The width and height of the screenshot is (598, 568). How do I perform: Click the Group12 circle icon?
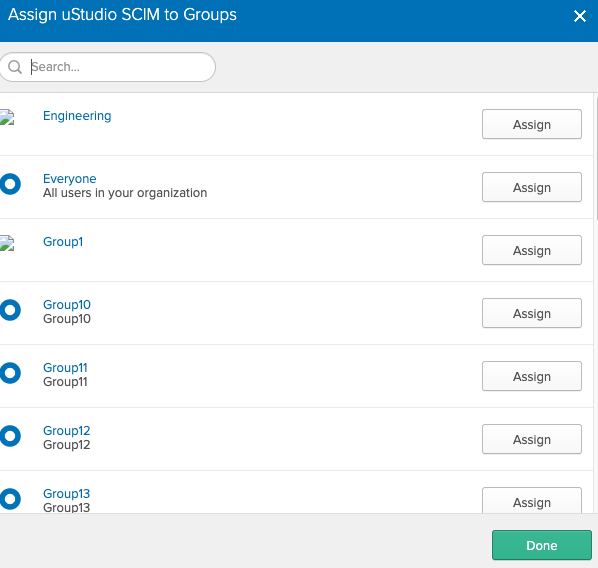10,436
